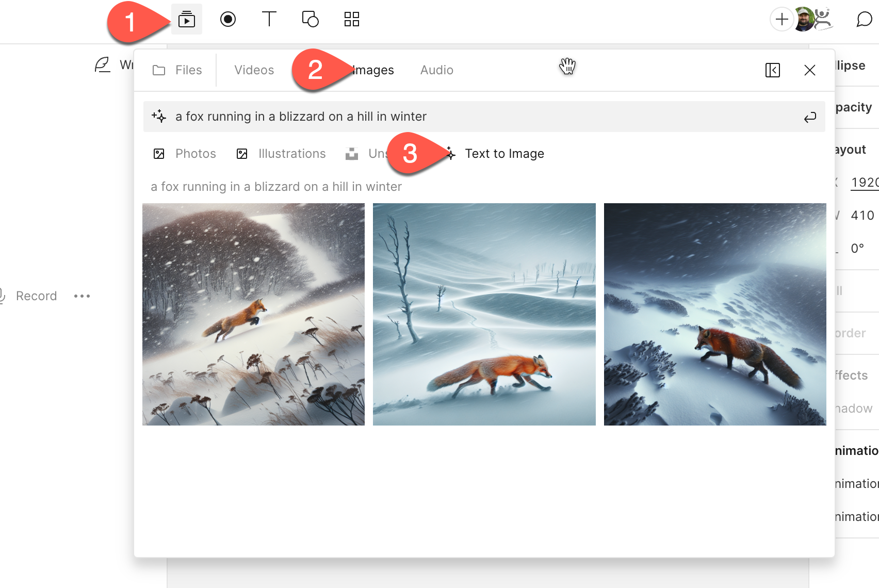Viewport: 879px width, 588px height.
Task: Select the Shapes tool icon
Action: tap(310, 20)
